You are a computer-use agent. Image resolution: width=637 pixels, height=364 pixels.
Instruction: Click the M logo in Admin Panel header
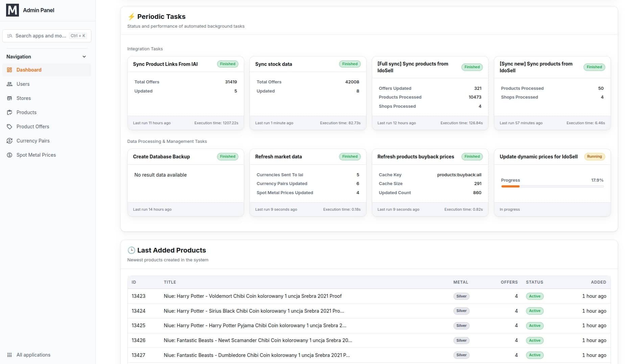(x=13, y=10)
